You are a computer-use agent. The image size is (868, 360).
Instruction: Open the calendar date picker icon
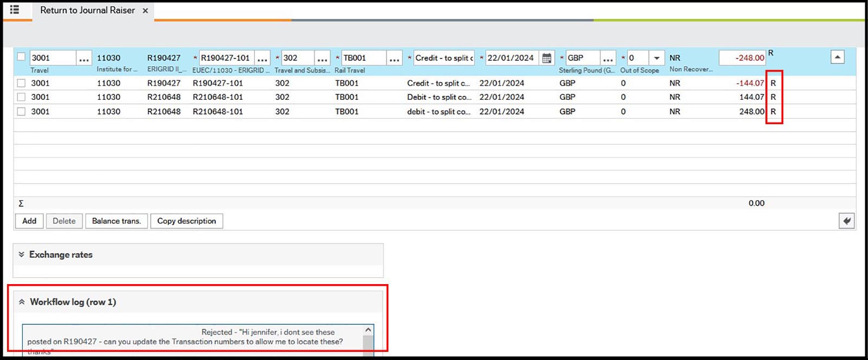coord(547,58)
